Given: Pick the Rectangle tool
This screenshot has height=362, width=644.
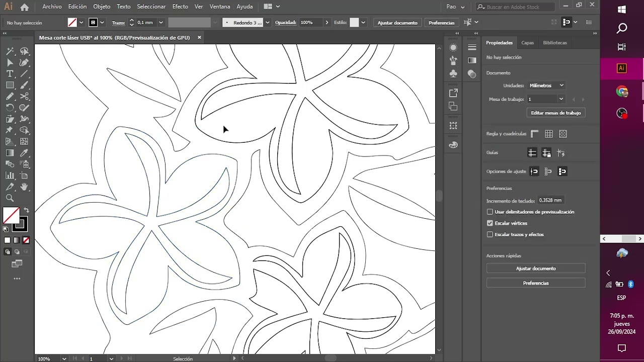Looking at the screenshot, I should pyautogui.click(x=10, y=85).
